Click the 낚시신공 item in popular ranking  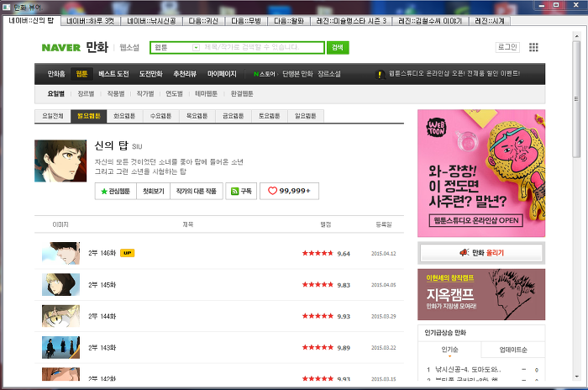(x=468, y=370)
